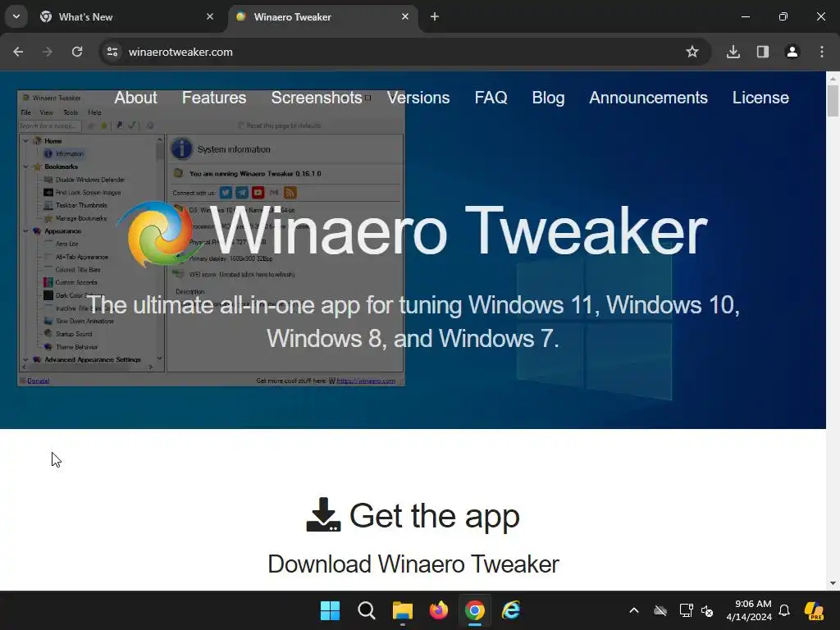The width and height of the screenshot is (840, 630).
Task: Close the Winaero Tweaker tab
Action: pyautogui.click(x=405, y=16)
